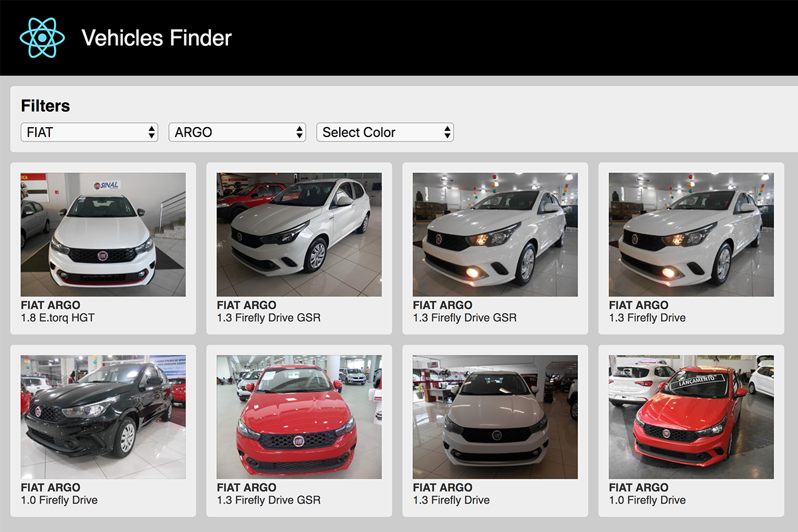Open the Select Color dropdown

(x=384, y=132)
